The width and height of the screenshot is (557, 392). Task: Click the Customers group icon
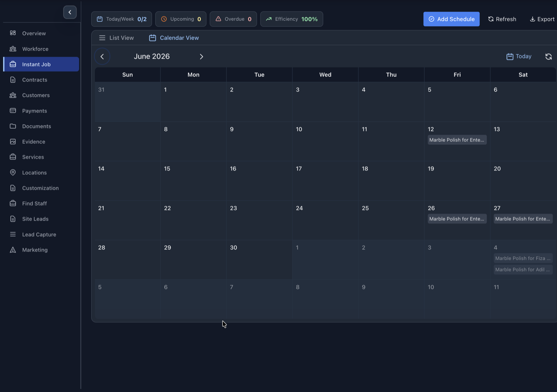(13, 95)
